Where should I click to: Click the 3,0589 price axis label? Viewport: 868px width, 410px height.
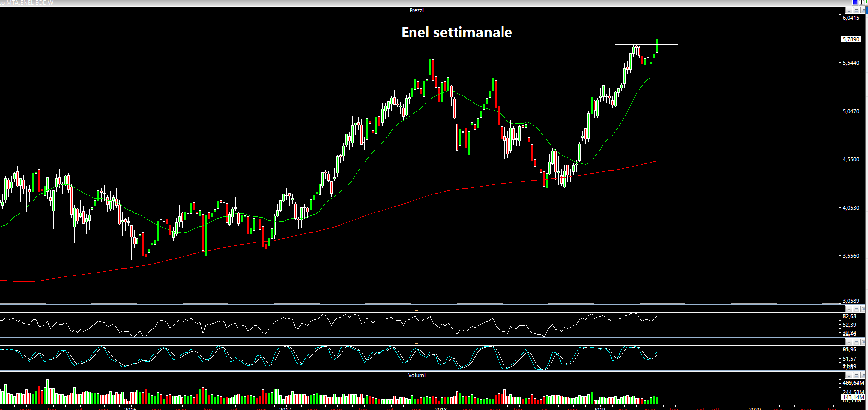coord(851,301)
